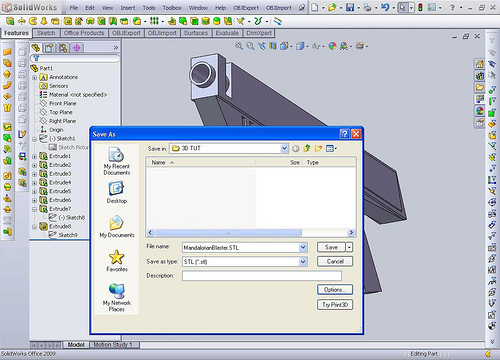The height and width of the screenshot is (360, 500).
Task: Switch to the Sketch tab
Action: point(46,33)
